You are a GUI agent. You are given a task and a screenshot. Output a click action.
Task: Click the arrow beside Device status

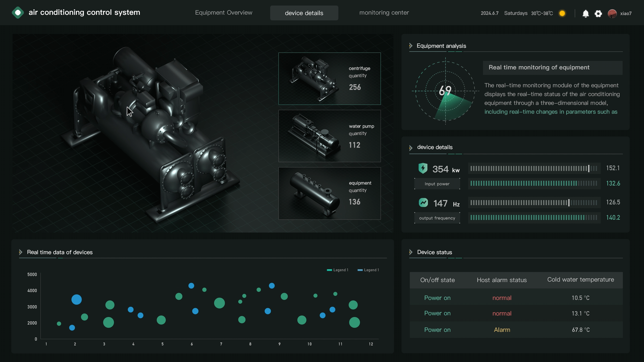point(411,252)
